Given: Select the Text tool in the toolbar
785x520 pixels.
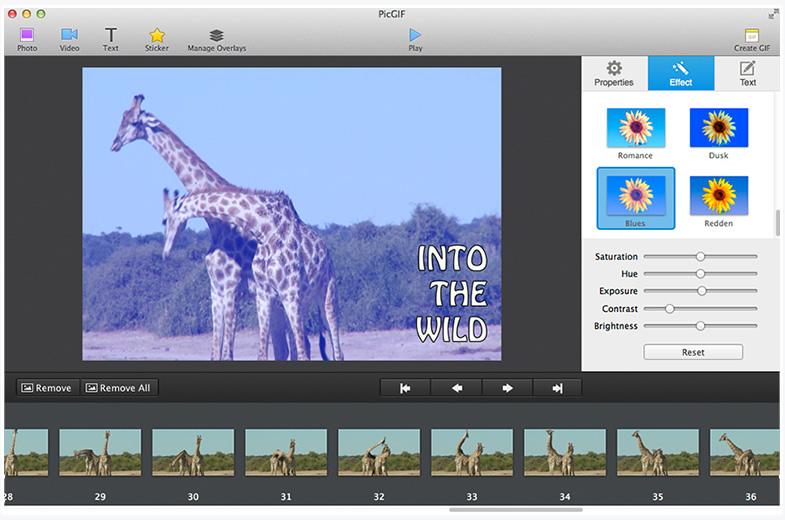Looking at the screenshot, I should [x=110, y=36].
